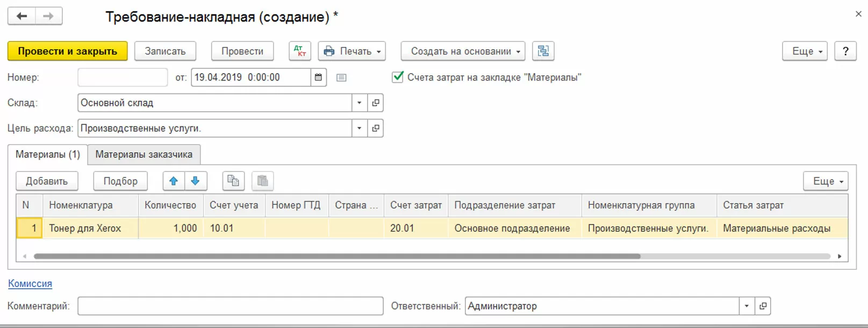The width and height of the screenshot is (868, 328).
Task: Copy rows using the copy icon
Action: (x=233, y=181)
